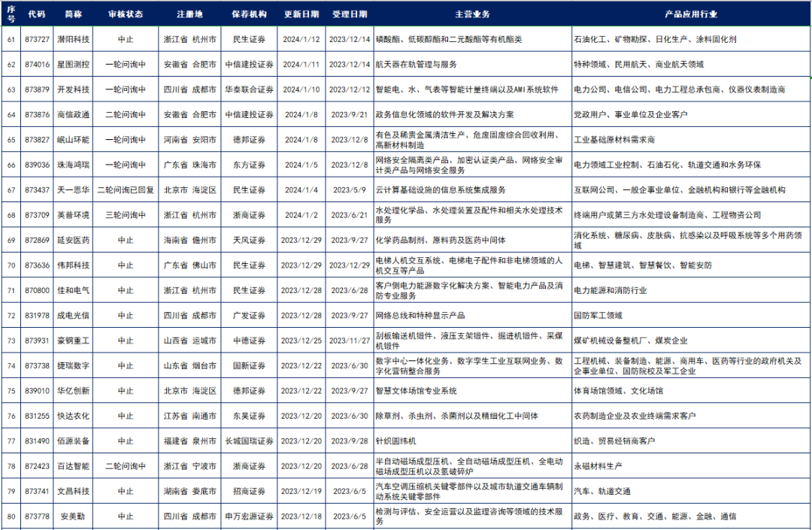Click company name 天一恩华

(x=74, y=190)
